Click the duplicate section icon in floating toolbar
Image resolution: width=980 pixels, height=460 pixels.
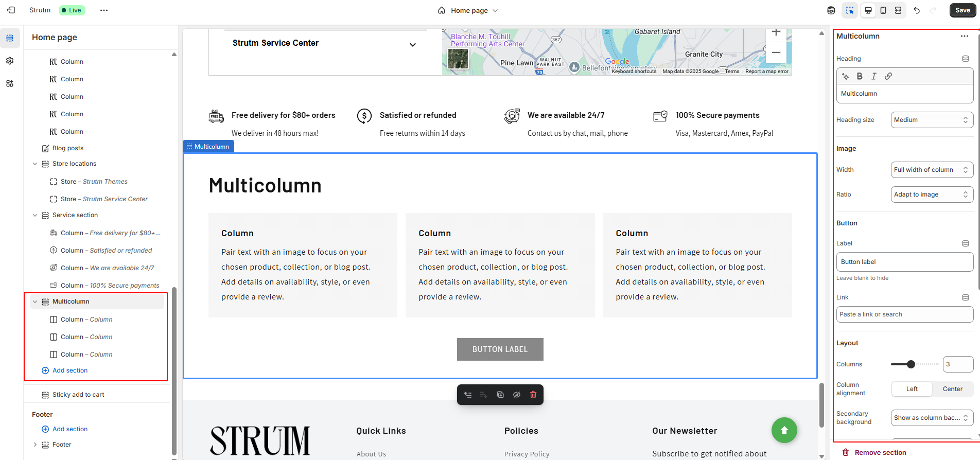pos(500,395)
